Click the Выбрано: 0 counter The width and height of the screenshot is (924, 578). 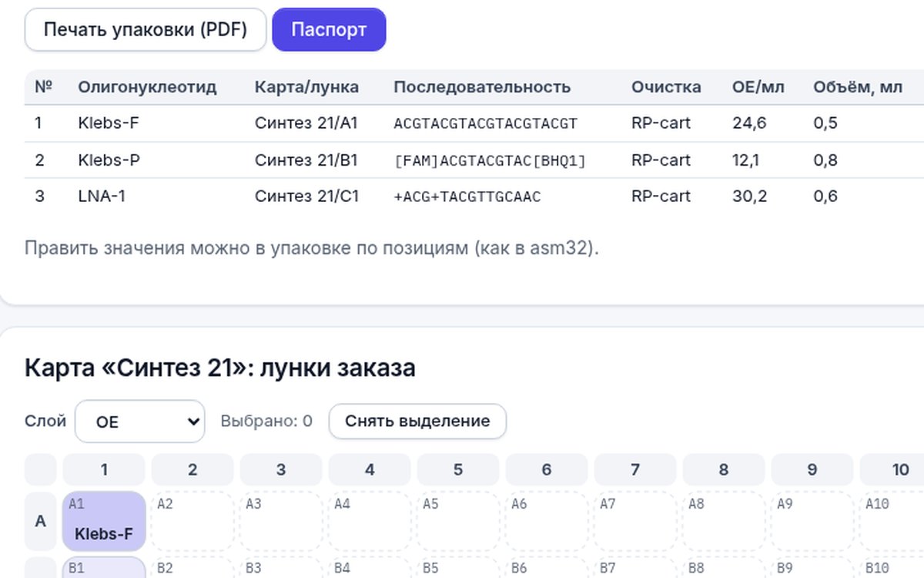point(266,422)
